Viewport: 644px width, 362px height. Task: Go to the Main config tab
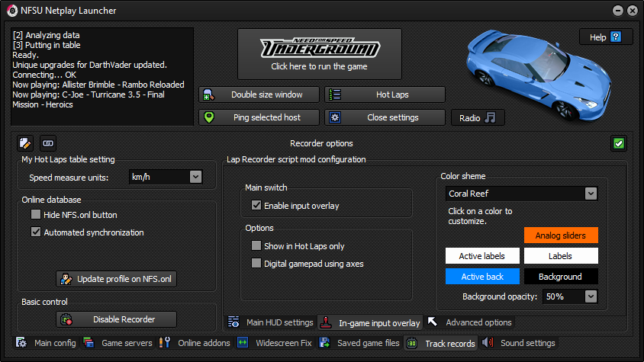tap(46, 343)
